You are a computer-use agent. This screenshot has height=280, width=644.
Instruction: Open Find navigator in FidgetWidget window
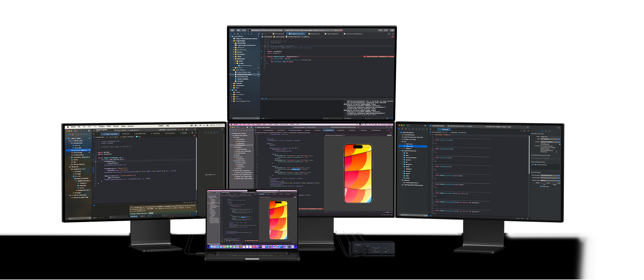pos(241,34)
